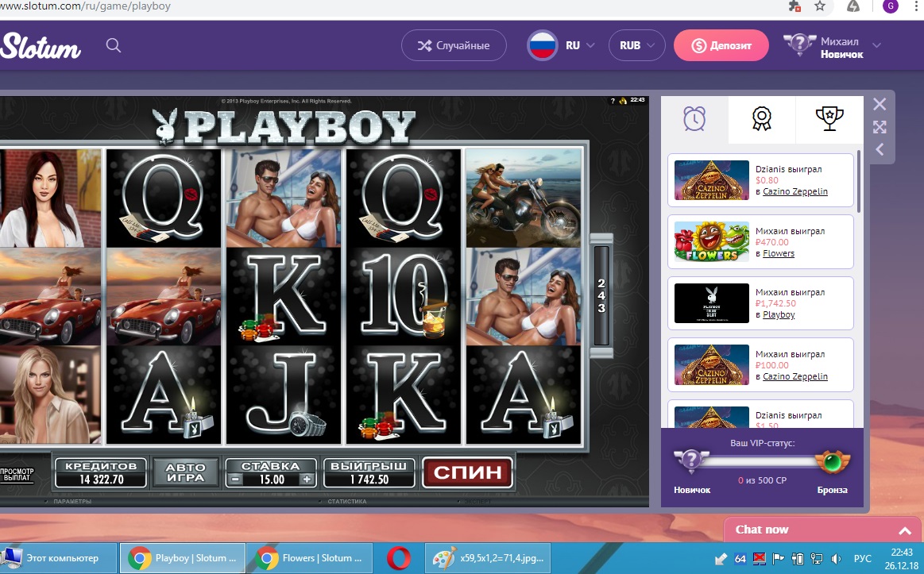Click the blue 64 tray icon
924x574 pixels.
pos(740,558)
